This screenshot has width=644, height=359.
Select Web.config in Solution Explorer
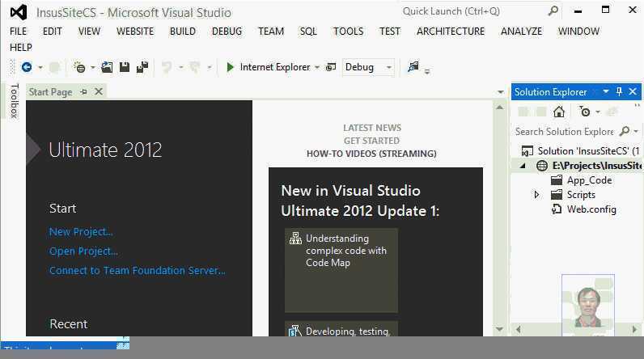591,209
